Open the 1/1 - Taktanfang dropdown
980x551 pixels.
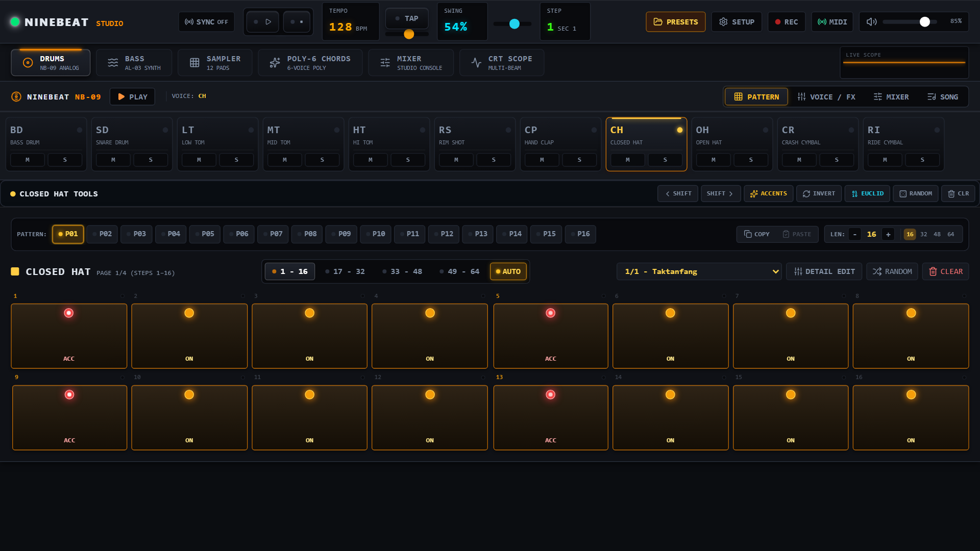[x=699, y=272]
